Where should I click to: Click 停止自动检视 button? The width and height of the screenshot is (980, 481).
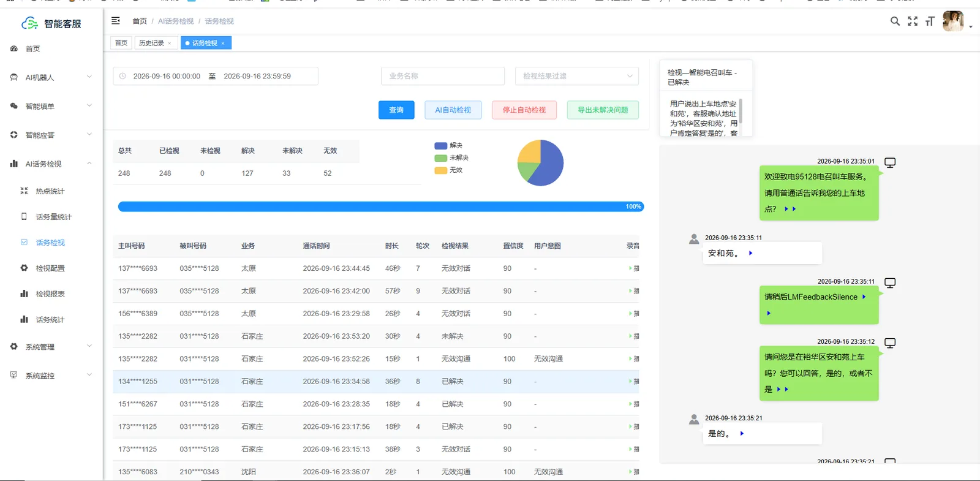coord(524,110)
